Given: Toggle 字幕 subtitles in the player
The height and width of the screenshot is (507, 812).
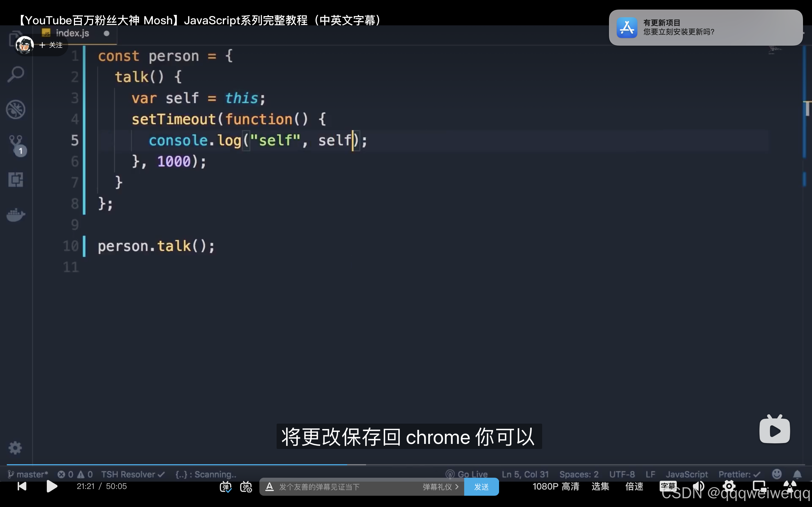Looking at the screenshot, I should [x=668, y=486].
